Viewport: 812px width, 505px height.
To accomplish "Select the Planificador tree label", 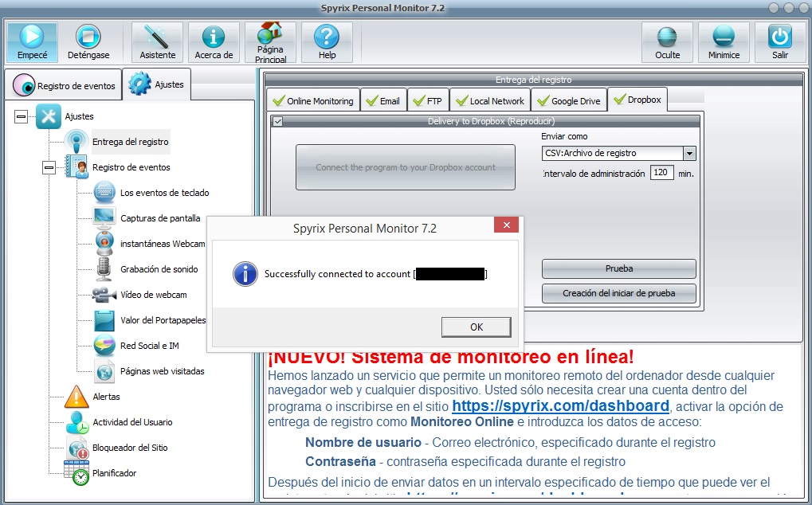I will tap(115, 473).
